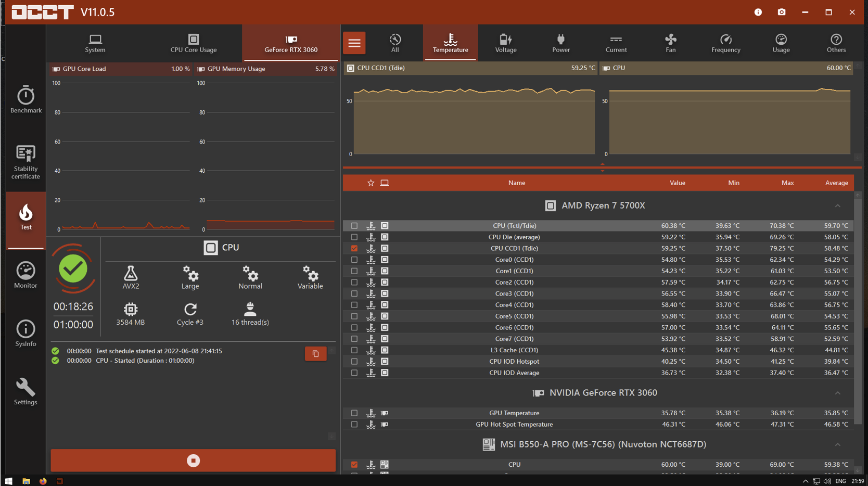Image resolution: width=868 pixels, height=486 pixels.
Task: Collapse the AMD Ryzen 7 5700X group
Action: point(837,206)
